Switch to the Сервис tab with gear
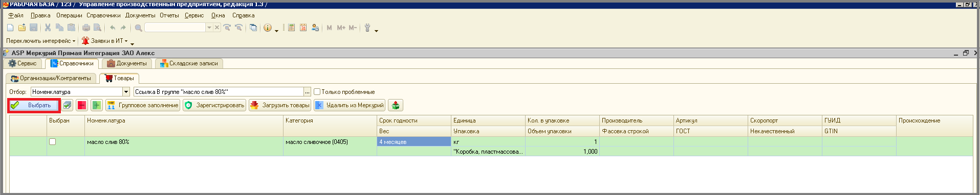This screenshot has height=195, width=980. point(23,63)
